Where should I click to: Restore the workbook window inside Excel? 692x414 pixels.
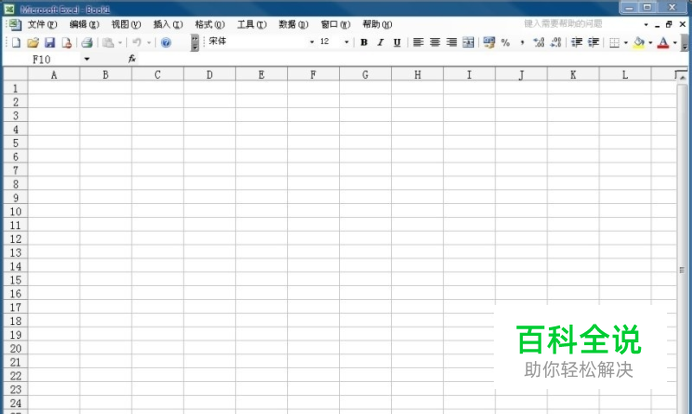tap(669, 25)
